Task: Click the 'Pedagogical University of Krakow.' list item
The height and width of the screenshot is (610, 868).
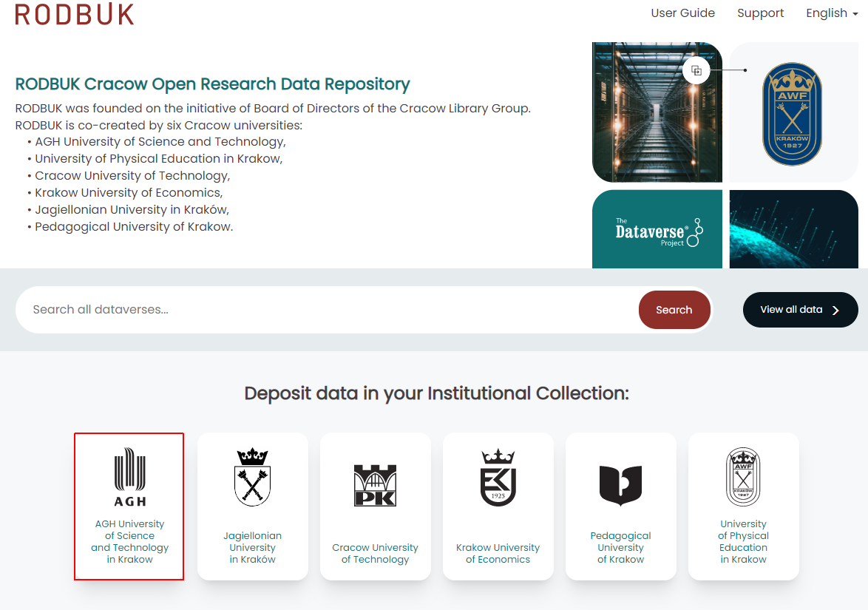Action: pos(134,227)
